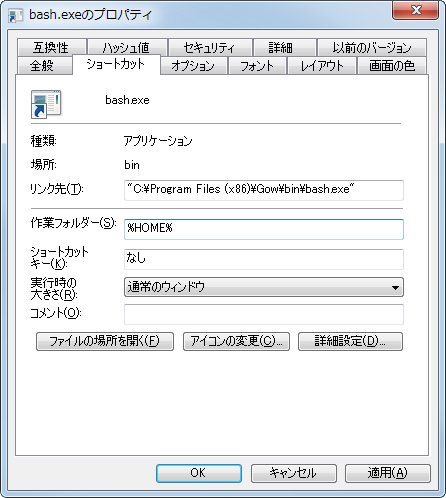Switch to the 互換性 tab
The height and width of the screenshot is (498, 446).
point(51,47)
